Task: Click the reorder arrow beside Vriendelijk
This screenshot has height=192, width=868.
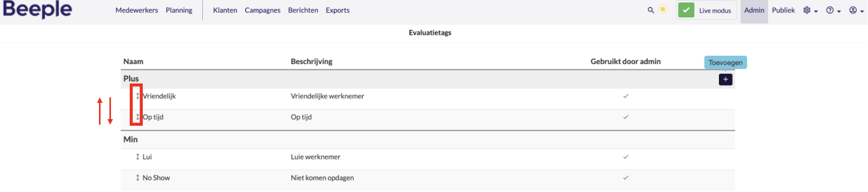Action: click(x=138, y=96)
